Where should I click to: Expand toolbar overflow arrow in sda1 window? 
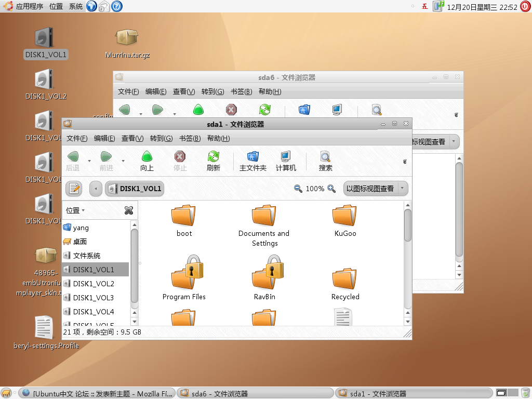(405, 162)
